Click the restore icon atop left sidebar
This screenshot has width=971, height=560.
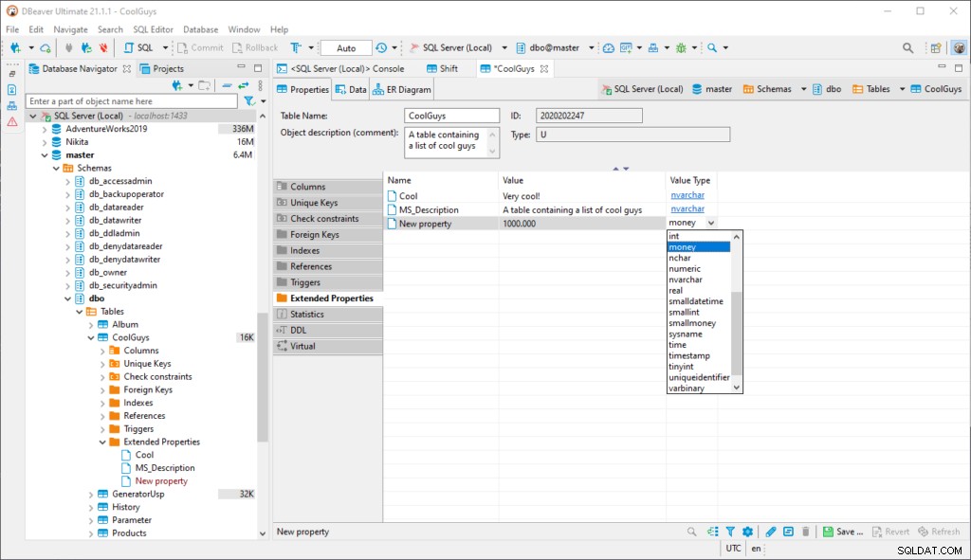12,74
